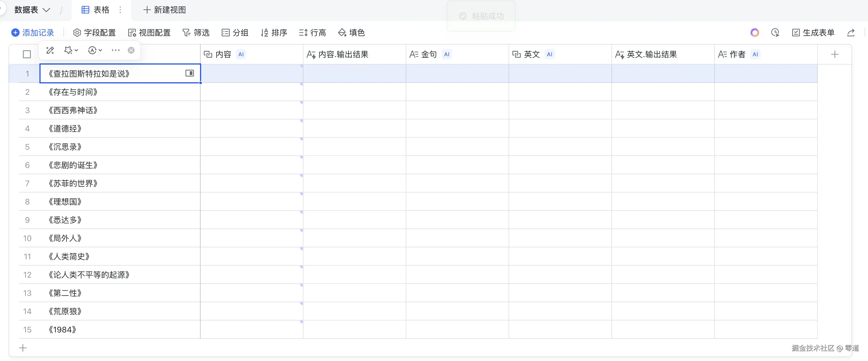Click the share arrow icon
Image resolution: width=868 pixels, height=361 pixels.
point(851,32)
